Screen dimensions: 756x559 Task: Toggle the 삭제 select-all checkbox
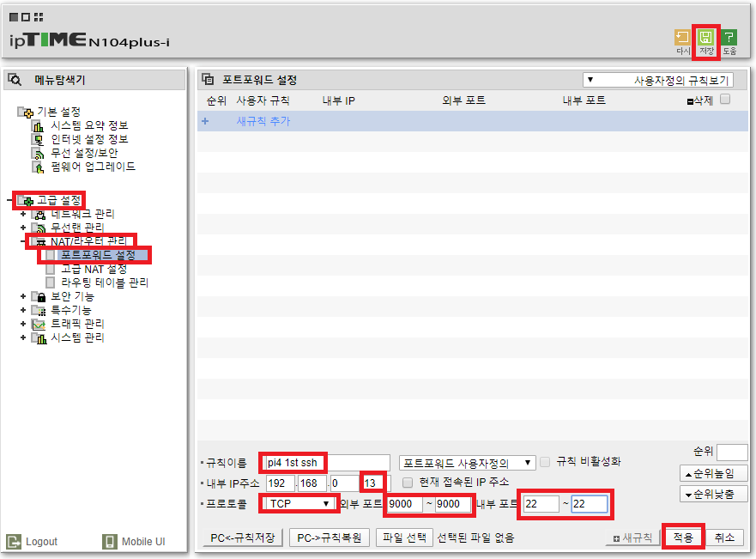pos(724,99)
